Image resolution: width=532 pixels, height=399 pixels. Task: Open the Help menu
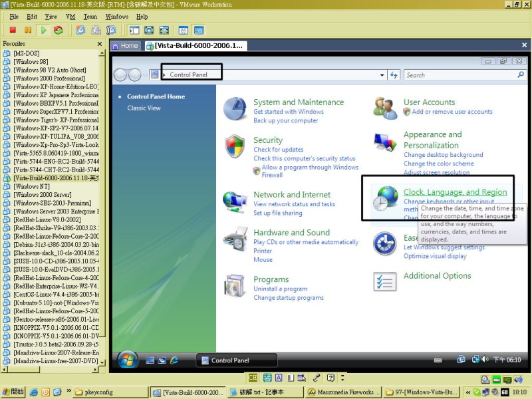coord(142,17)
